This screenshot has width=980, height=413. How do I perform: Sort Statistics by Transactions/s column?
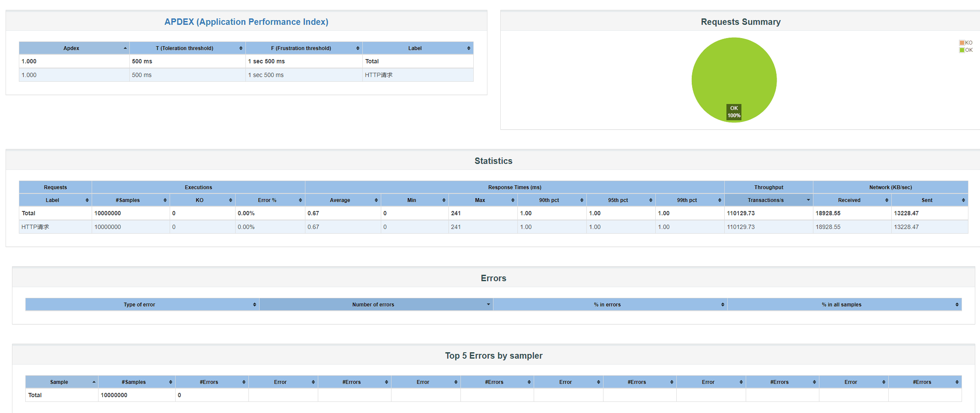pos(769,200)
